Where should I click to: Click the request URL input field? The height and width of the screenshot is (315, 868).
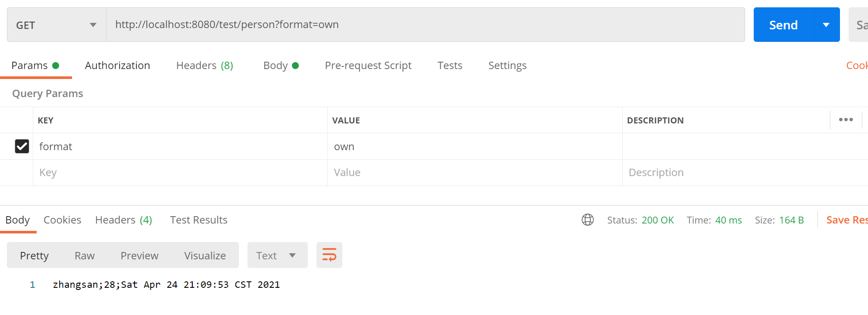[x=425, y=25]
